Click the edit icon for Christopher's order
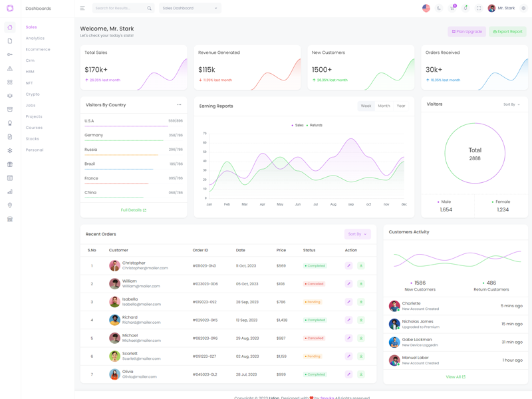532x399 pixels. pos(348,266)
